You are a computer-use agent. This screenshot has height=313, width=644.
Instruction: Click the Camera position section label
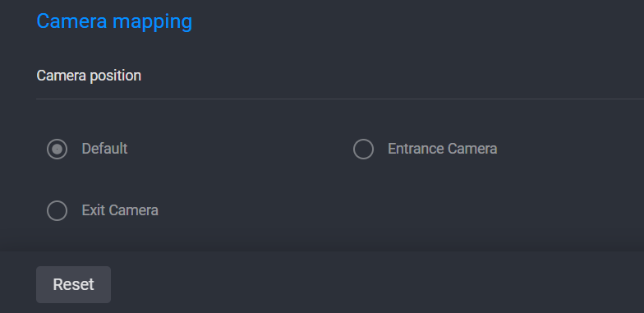89,76
